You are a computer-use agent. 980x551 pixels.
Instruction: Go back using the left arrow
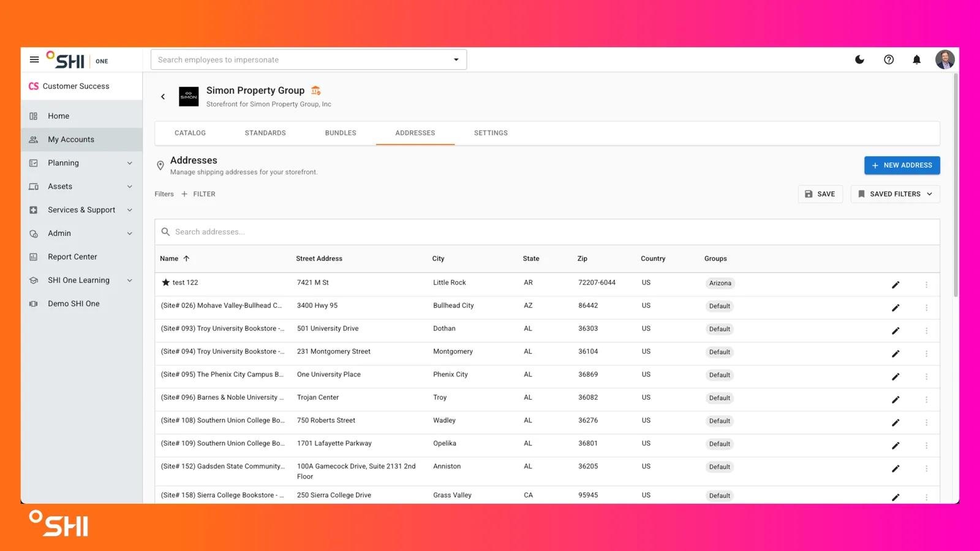click(x=163, y=97)
